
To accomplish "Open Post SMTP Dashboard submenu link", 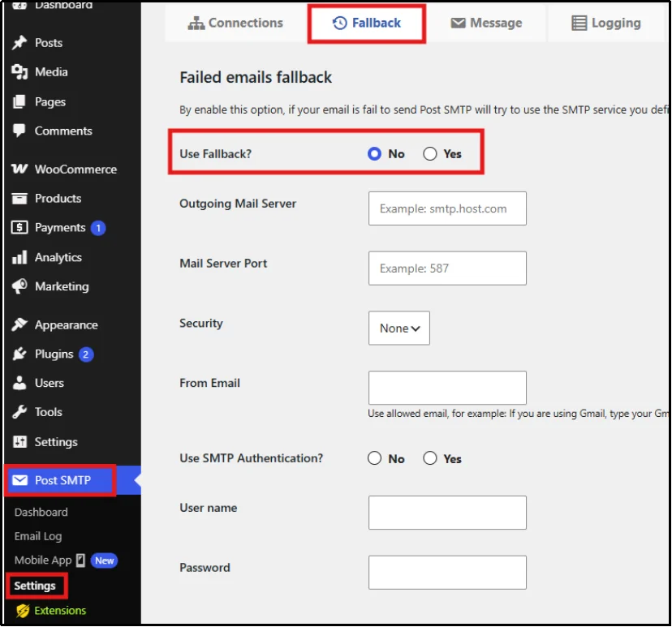I will [x=41, y=512].
